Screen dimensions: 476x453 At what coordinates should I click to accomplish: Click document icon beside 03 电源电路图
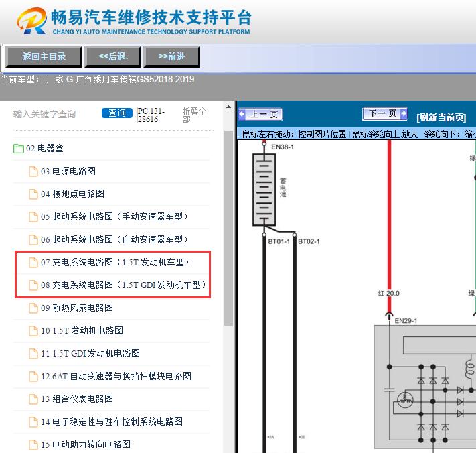click(x=33, y=172)
